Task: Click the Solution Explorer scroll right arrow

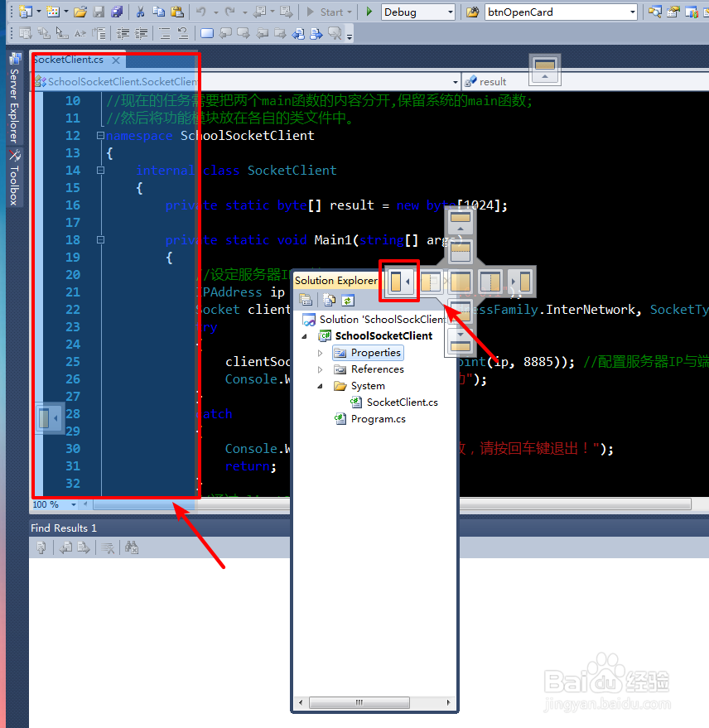Action: 448,702
